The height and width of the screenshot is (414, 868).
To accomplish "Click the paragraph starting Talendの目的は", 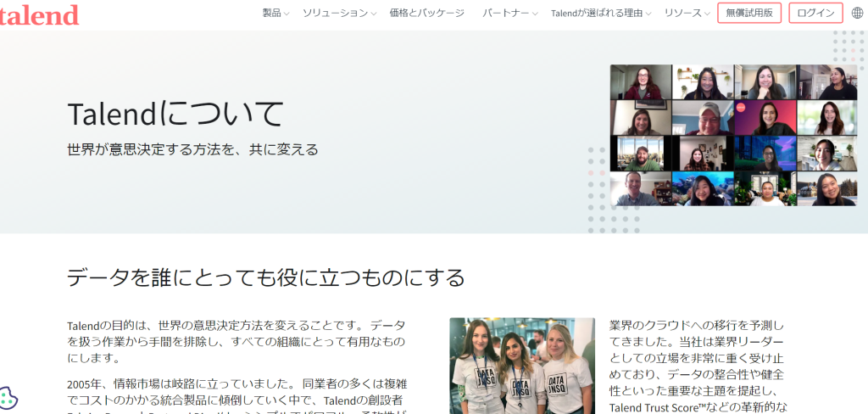I will [x=236, y=341].
